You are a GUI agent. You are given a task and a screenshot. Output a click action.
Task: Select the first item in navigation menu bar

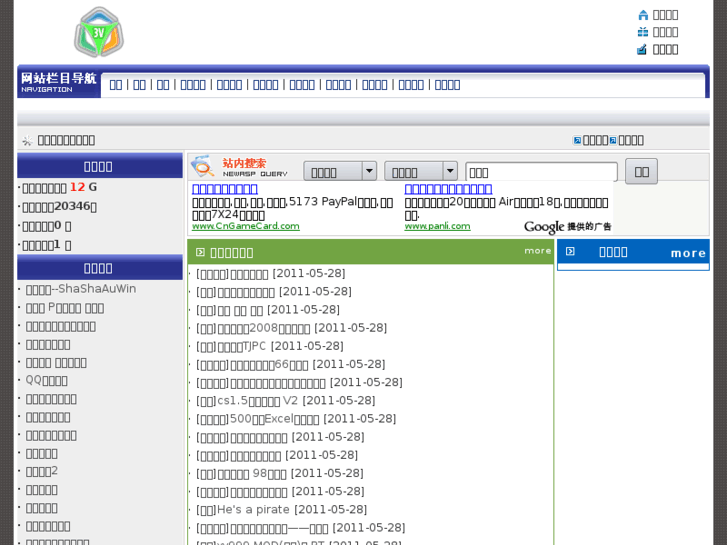click(116, 85)
